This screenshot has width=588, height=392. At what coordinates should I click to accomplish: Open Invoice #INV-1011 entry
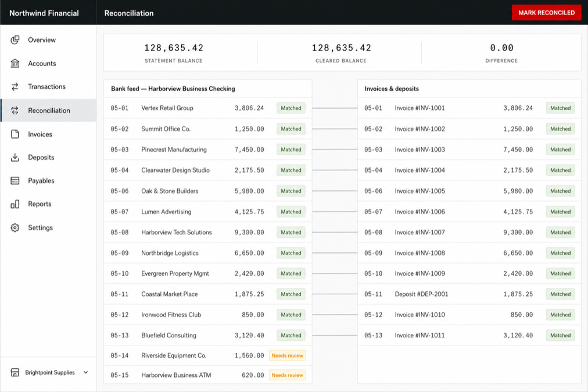tap(469, 336)
